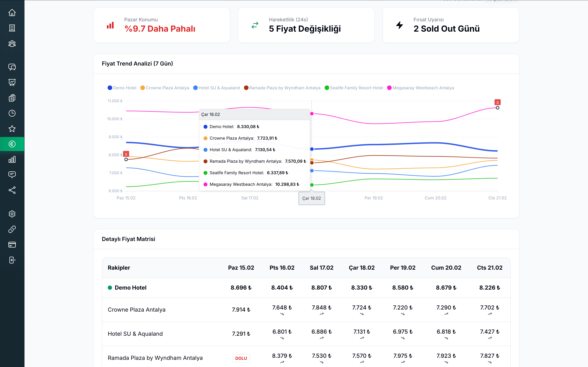This screenshot has width=588, height=367.
Task: Click the share nodes sidebar icon
Action: [12, 190]
